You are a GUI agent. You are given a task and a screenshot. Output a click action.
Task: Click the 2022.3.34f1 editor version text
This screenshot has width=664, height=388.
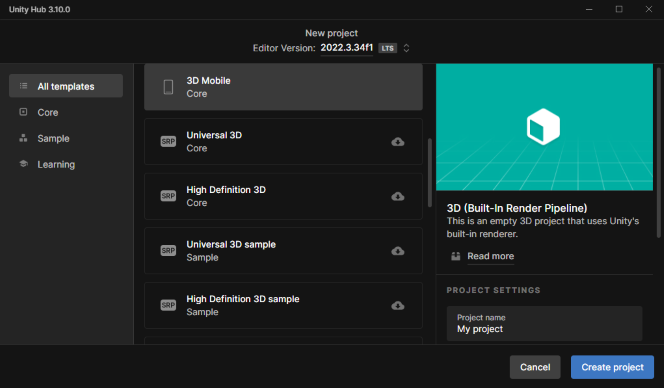(x=346, y=47)
